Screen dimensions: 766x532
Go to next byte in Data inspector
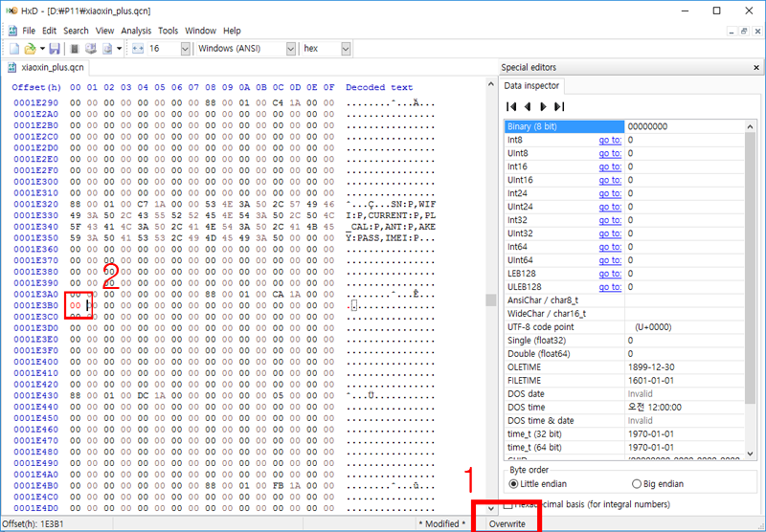pos(543,106)
